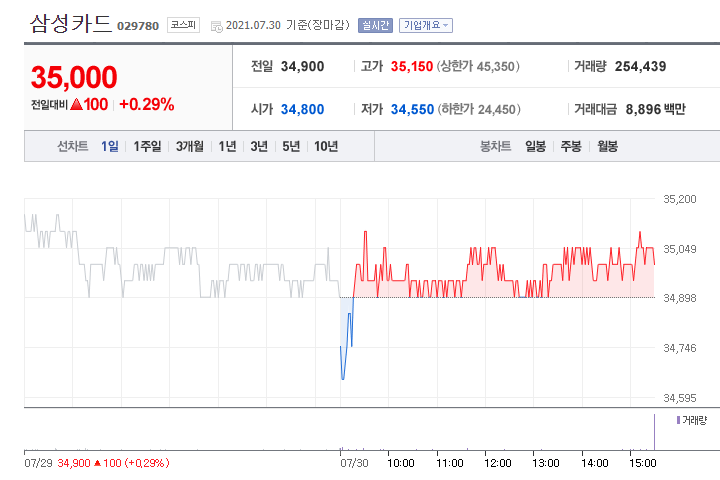
Task: Show the 10년 line chart
Action: click(326, 146)
